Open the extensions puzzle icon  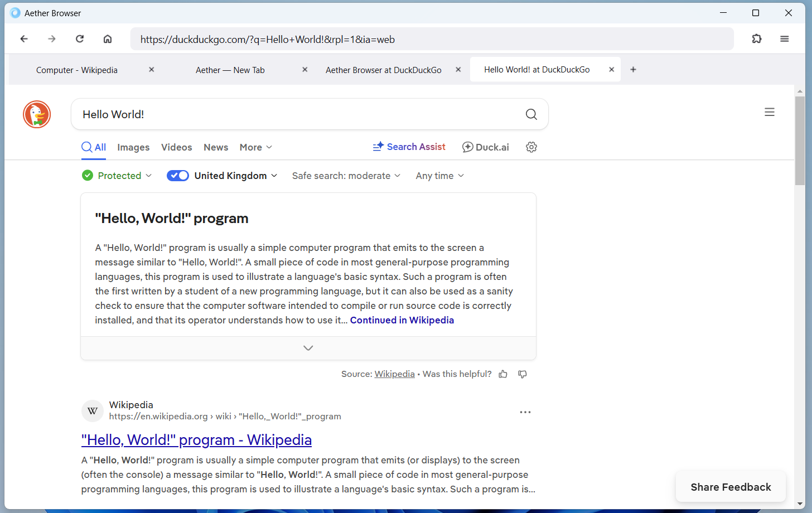757,38
